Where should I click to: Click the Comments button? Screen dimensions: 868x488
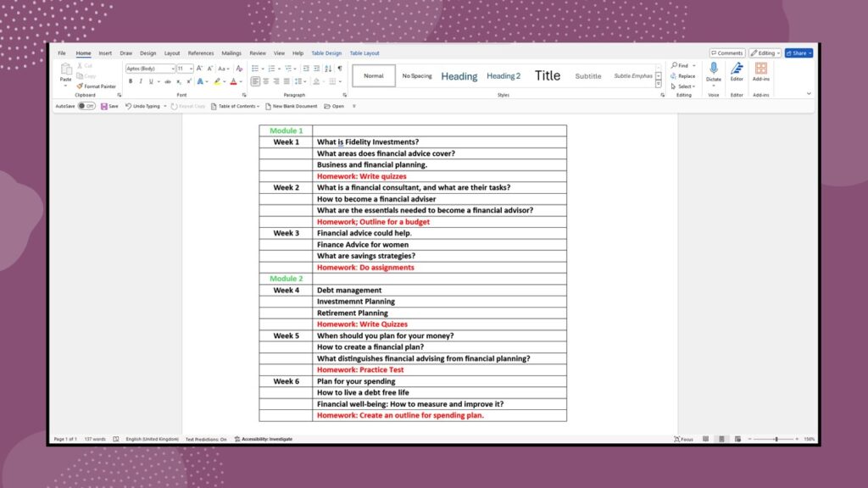727,53
